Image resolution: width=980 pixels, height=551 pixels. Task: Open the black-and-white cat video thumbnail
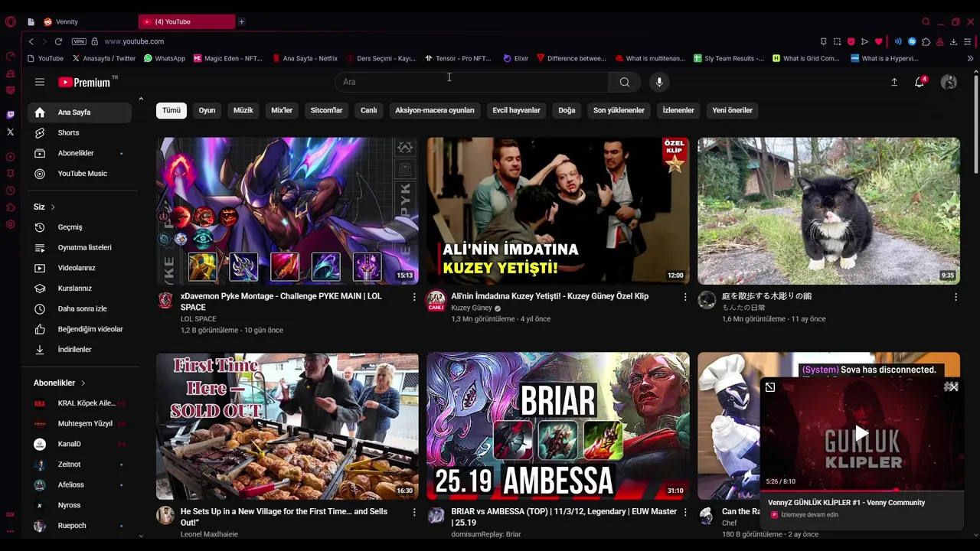tap(828, 211)
